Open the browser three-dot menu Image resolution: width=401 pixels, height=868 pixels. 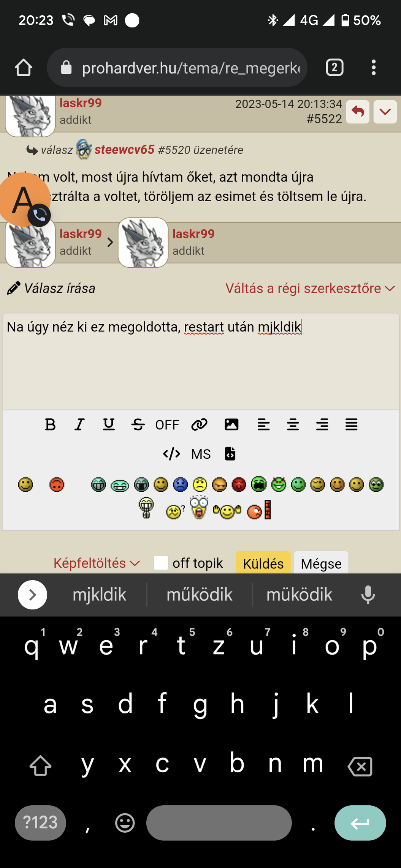click(374, 68)
